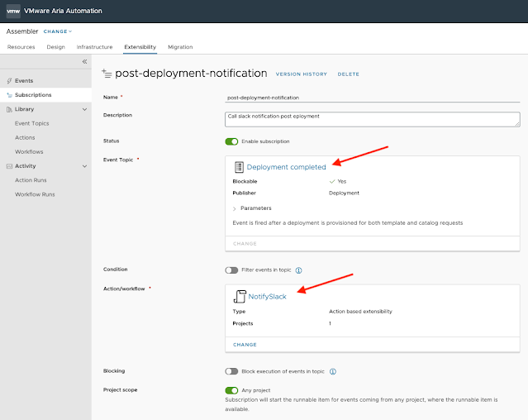
Task: Collapse the sidebar with double-chevron icon
Action: pos(84,61)
